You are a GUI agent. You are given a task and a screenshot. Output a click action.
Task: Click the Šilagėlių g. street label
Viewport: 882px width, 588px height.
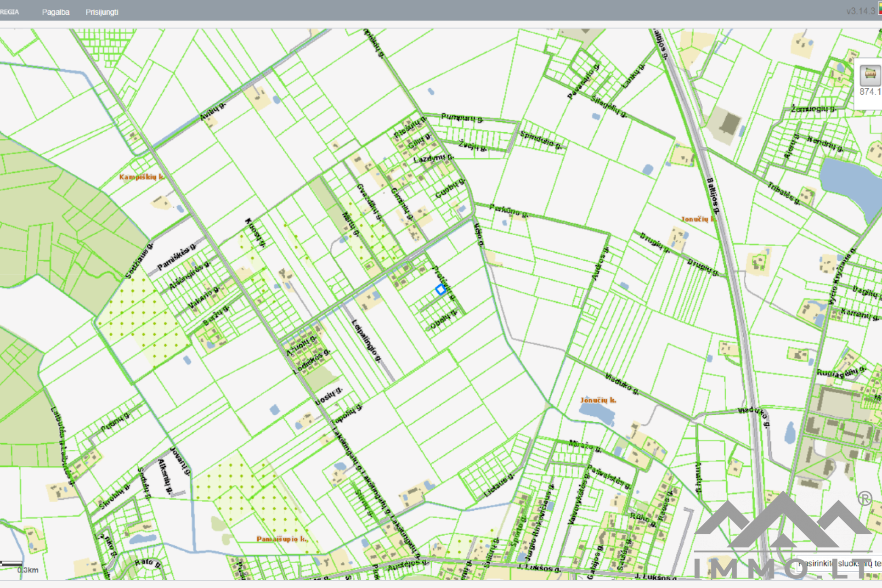(x=608, y=107)
